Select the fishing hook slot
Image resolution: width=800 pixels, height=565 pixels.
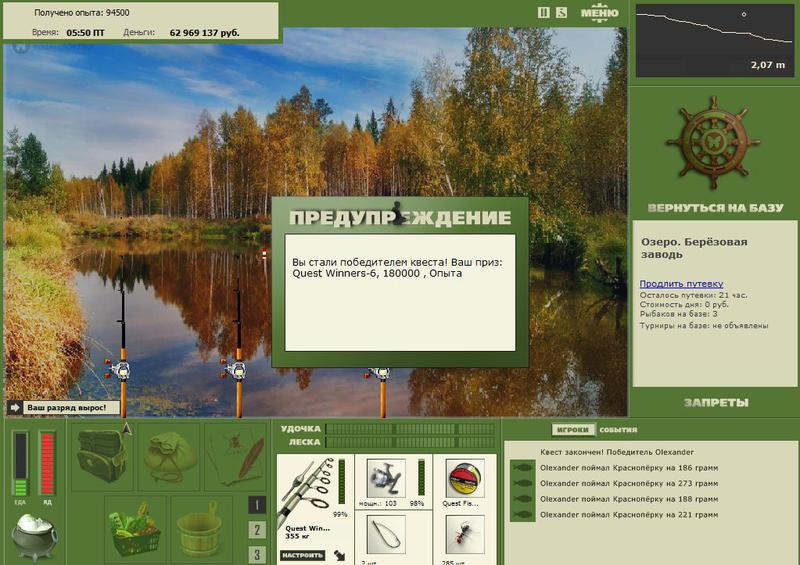click(x=386, y=534)
